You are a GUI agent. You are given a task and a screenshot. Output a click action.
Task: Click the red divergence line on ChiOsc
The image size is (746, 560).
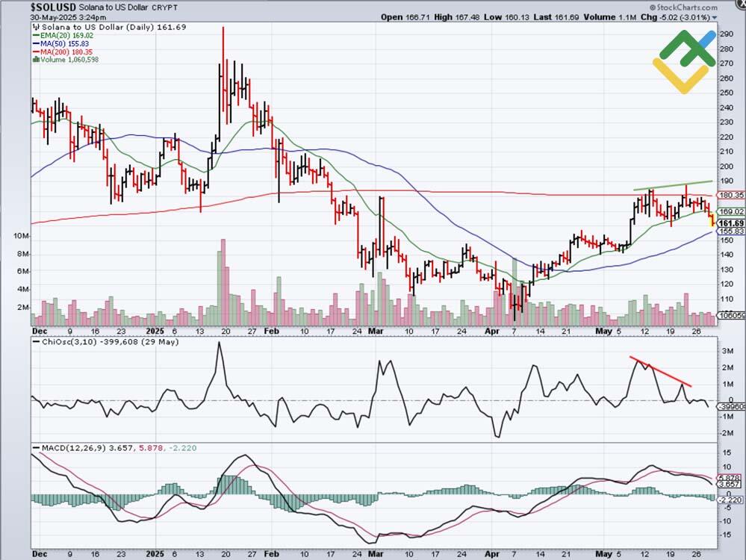point(660,371)
